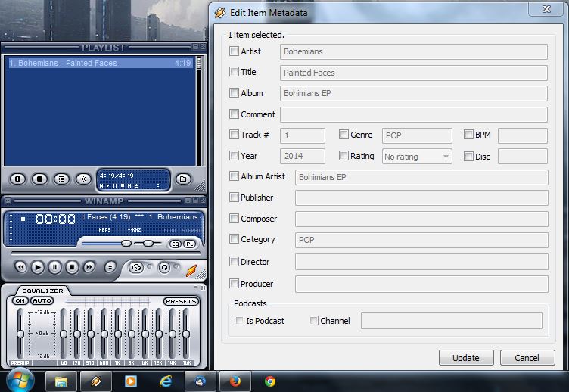This screenshot has height=392, width=569.
Task: Tick the Director checkbox
Action: pos(234,261)
